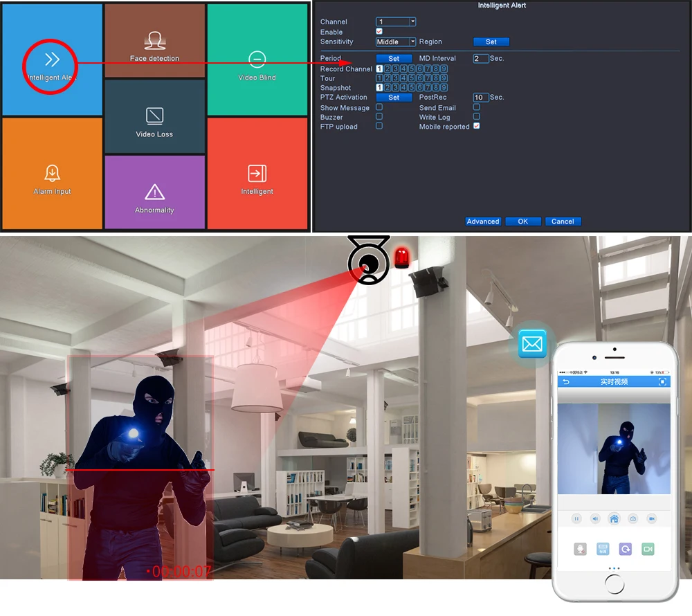
Task: Open the Sensitivity dropdown
Action: [x=396, y=42]
